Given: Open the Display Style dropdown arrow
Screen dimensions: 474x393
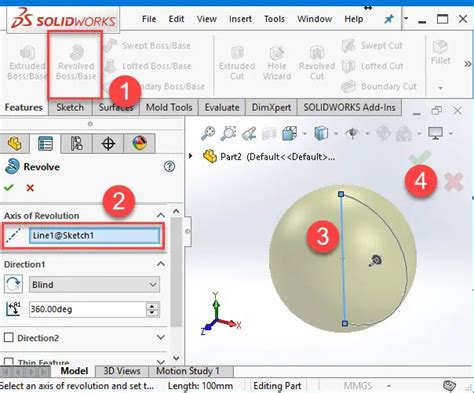Looking at the screenshot, I should [x=336, y=134].
